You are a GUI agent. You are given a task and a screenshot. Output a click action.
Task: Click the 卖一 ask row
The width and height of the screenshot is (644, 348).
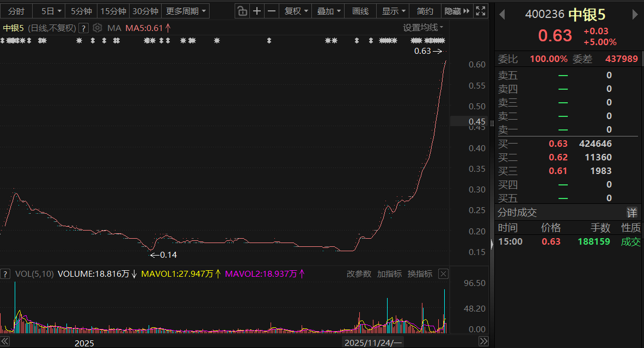tap(568, 129)
